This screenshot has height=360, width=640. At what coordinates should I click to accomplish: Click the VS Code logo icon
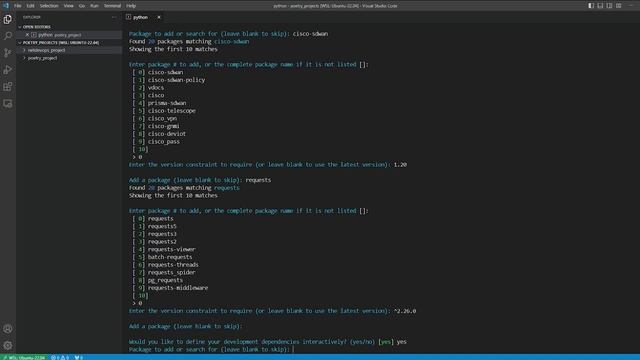point(6,6)
